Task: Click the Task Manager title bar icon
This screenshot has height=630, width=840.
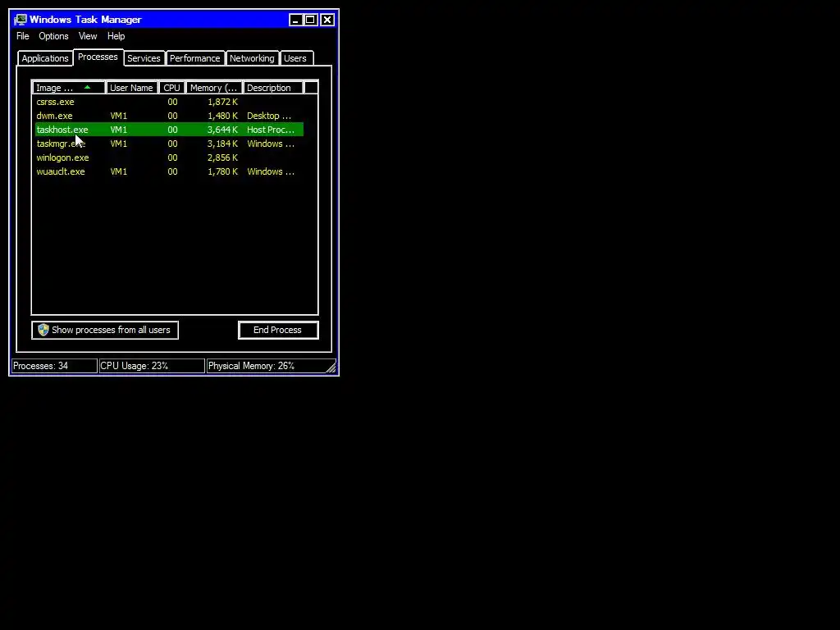Action: [x=21, y=20]
